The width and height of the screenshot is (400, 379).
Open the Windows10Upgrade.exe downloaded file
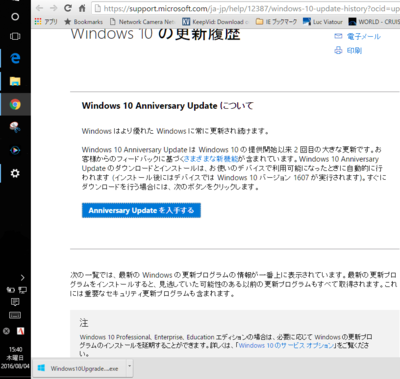(x=79, y=368)
